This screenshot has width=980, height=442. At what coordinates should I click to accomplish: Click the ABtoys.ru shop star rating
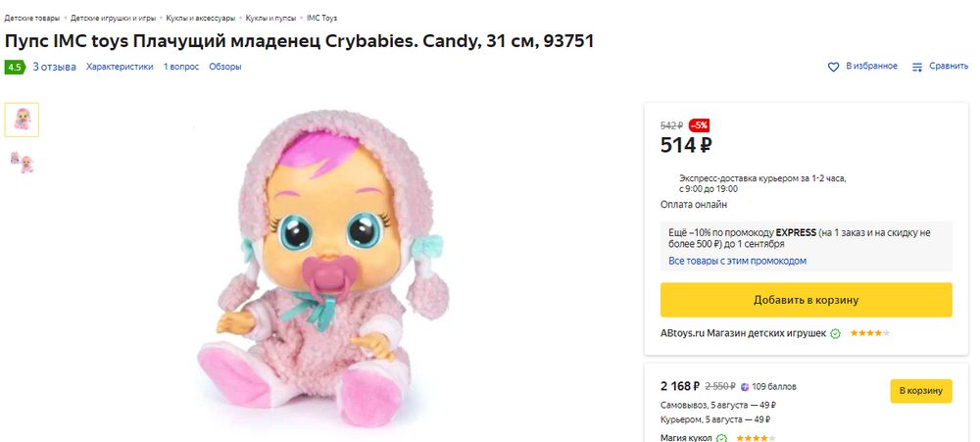[869, 333]
